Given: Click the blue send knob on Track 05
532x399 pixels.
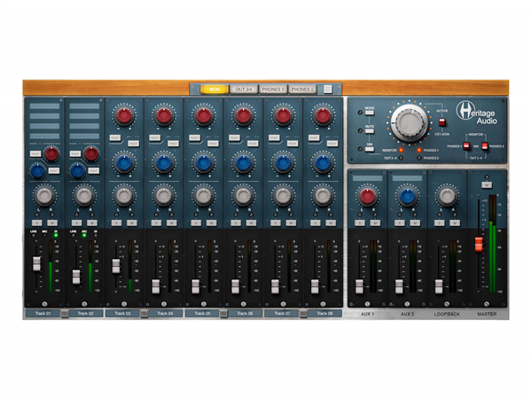Looking at the screenshot, I should pos(204,162).
